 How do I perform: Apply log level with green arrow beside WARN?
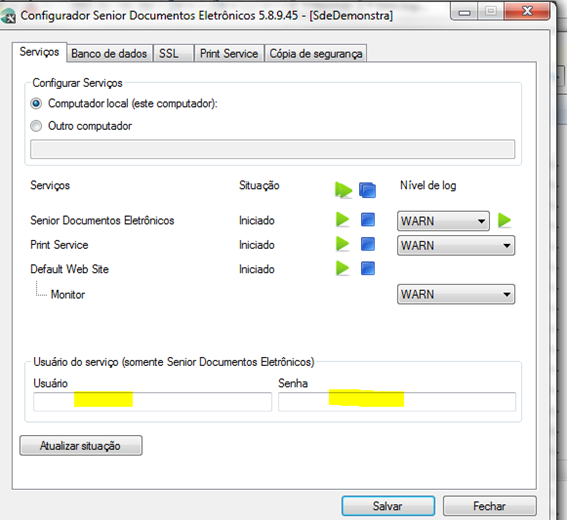504,220
